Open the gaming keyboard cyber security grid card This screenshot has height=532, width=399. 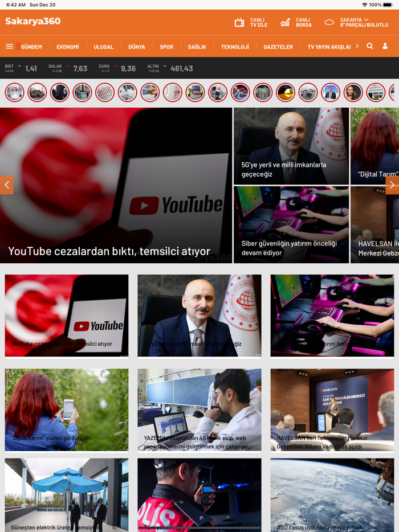tap(332, 316)
